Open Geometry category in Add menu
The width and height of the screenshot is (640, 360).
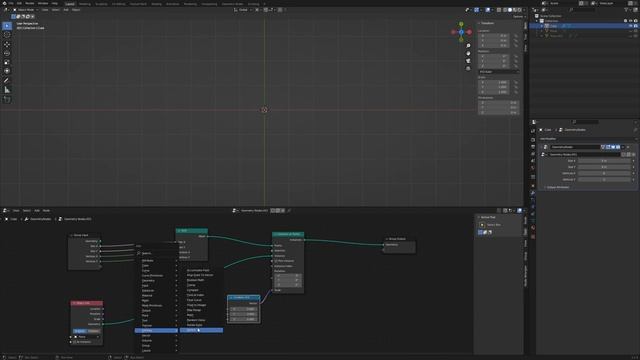pyautogui.click(x=157, y=281)
